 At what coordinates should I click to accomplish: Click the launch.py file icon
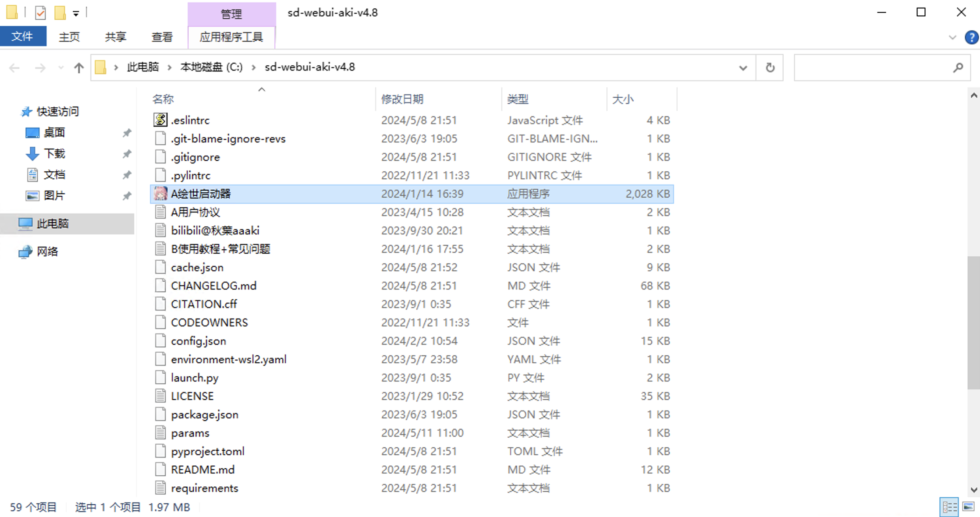point(160,377)
